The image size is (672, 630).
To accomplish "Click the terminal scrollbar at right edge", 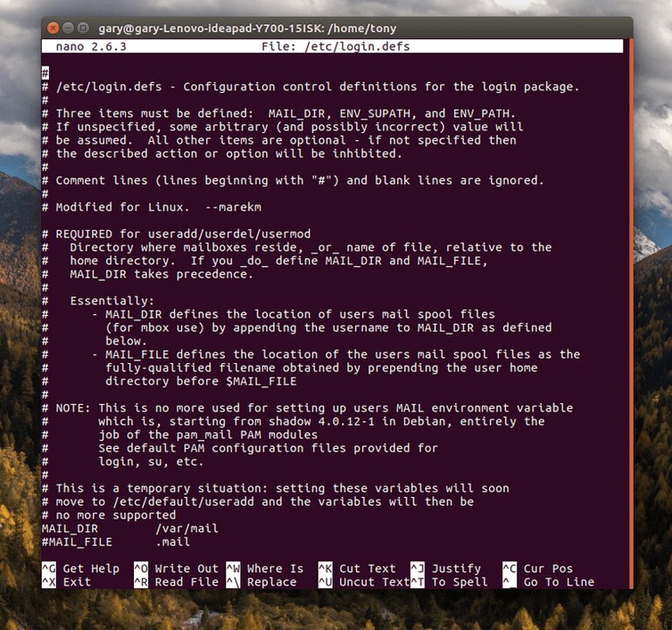I will [631, 313].
